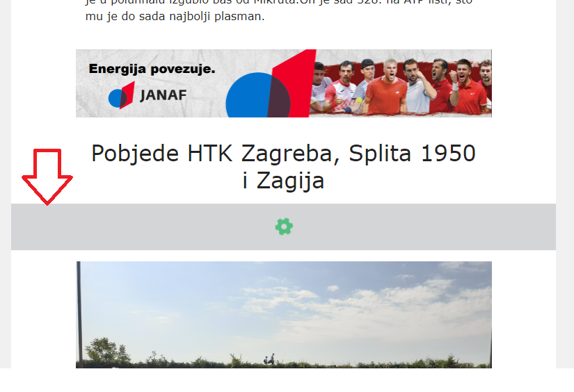Screen dimensions: 574x392
Task: Click the tree cluster in the landscape photo
Action: [x=108, y=351]
